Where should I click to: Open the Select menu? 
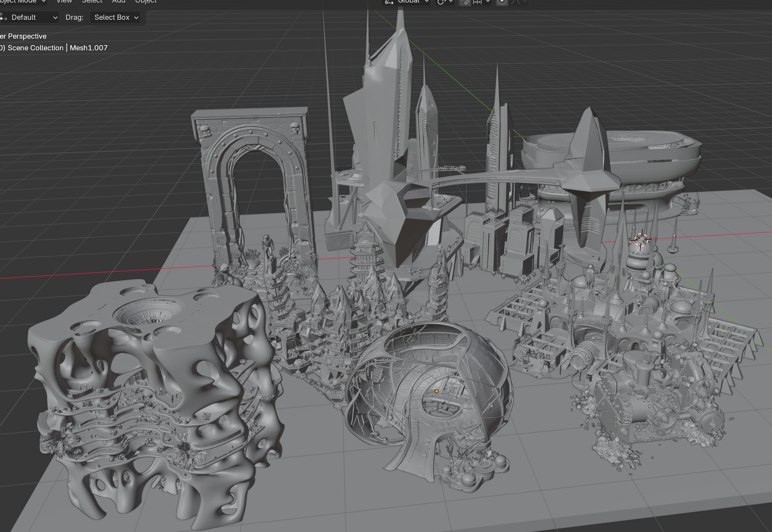point(92,2)
